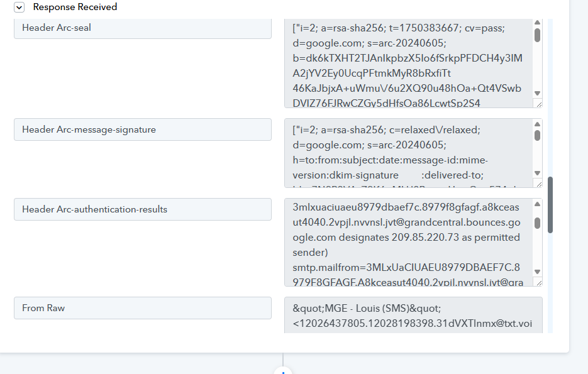The image size is (588, 374).
Task: Click down arrow in Arc-authentication-results scrollbar
Action: point(537,272)
